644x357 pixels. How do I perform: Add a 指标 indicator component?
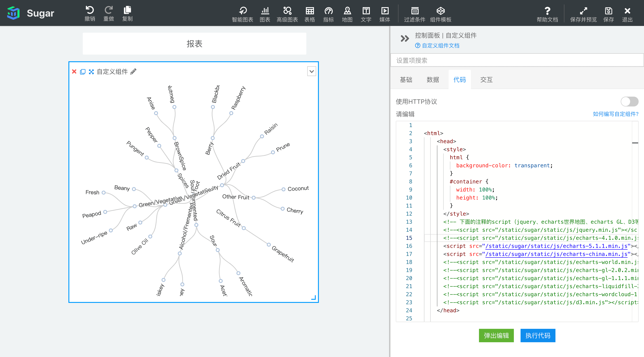click(328, 14)
